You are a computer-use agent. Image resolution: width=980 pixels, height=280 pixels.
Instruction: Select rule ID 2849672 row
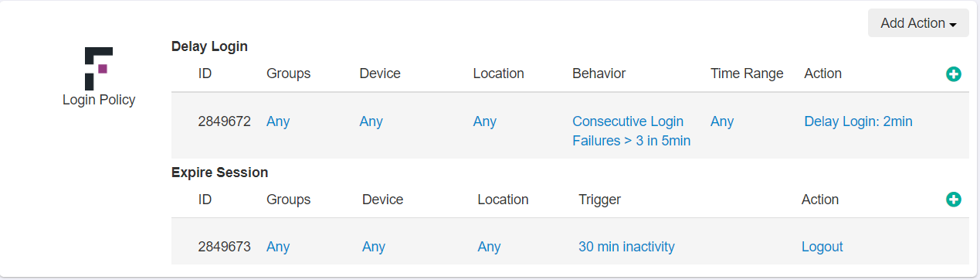[570, 126]
